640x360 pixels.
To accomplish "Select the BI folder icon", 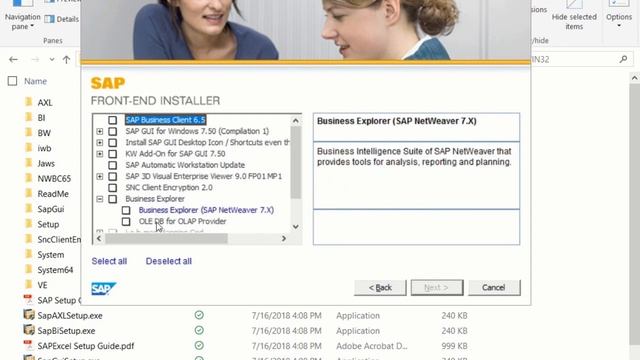I will coord(29,118).
